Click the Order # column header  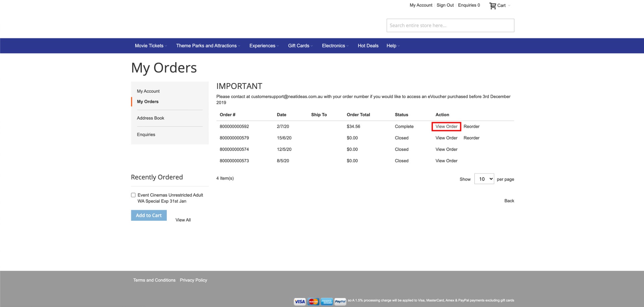[x=227, y=115]
